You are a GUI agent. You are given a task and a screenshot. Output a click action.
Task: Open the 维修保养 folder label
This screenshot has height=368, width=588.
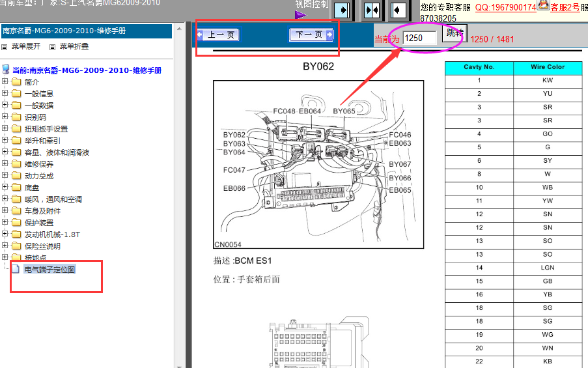click(39, 164)
